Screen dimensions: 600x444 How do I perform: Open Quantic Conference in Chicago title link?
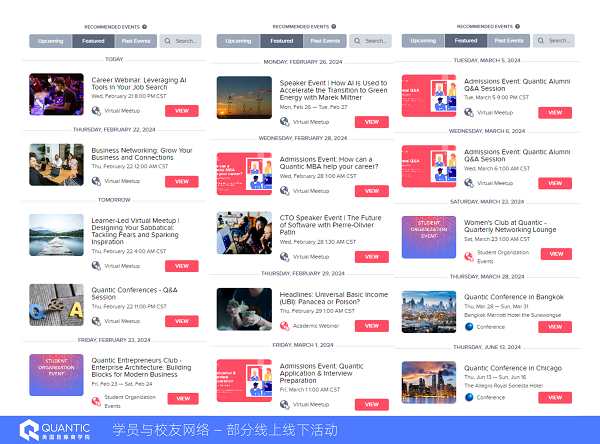tap(513, 368)
